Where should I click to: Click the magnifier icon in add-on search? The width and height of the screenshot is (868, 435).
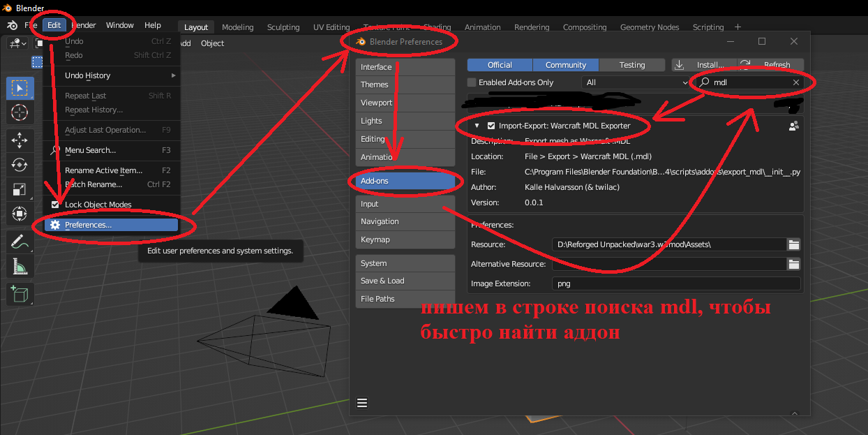(705, 82)
